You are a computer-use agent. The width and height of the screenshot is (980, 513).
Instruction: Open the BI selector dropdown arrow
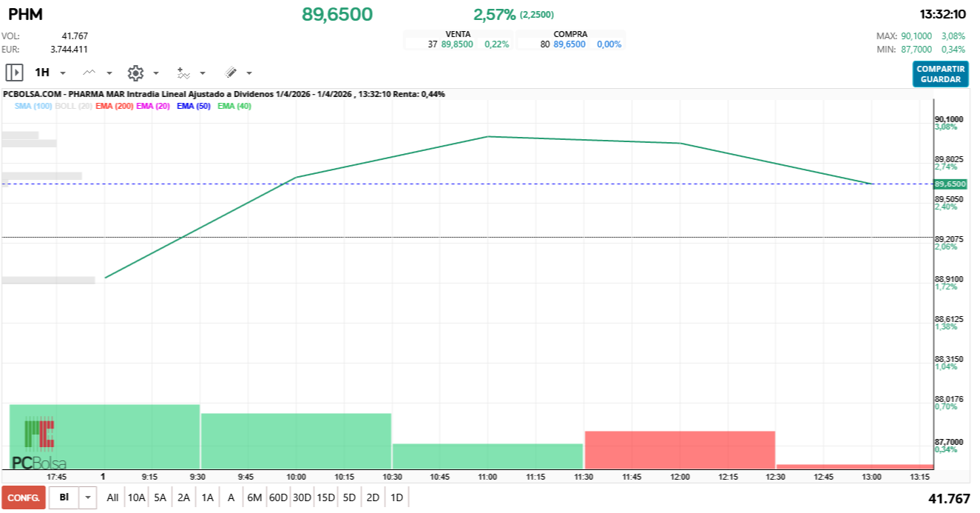(88, 497)
